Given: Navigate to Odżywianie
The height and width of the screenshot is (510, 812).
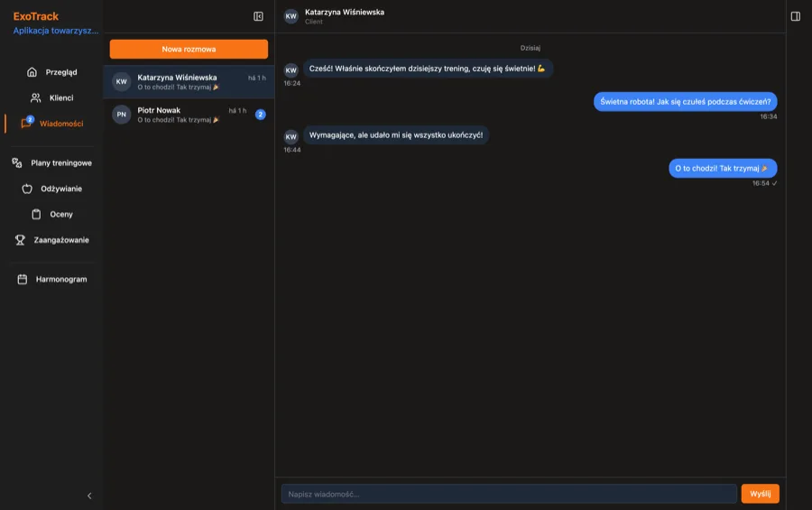Looking at the screenshot, I should point(51,189).
